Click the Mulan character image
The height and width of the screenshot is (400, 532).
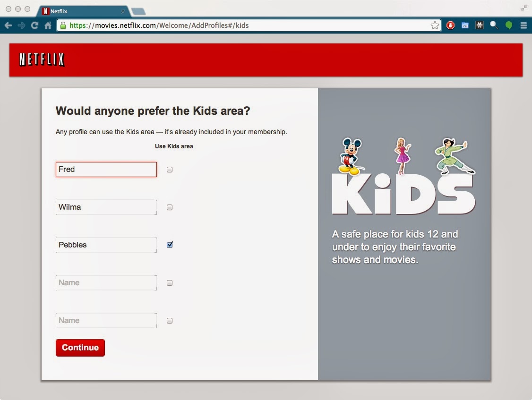click(x=455, y=156)
